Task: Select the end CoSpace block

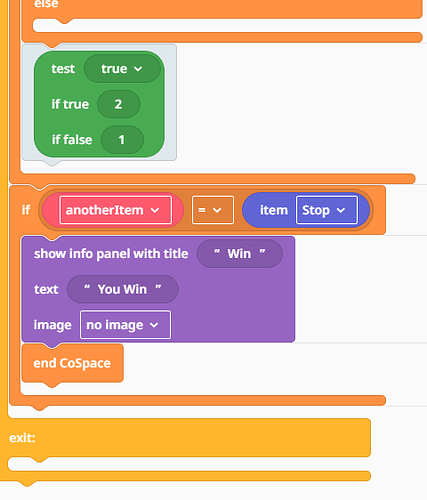Action: (72, 363)
